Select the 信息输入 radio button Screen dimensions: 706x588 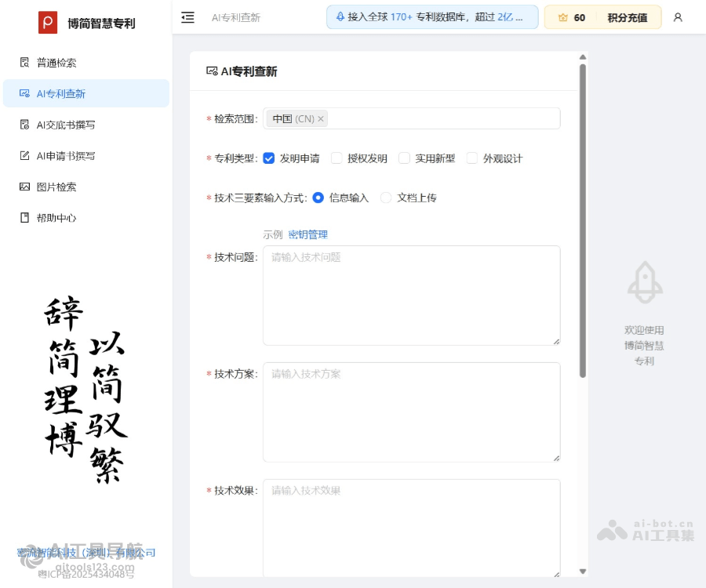click(x=318, y=198)
